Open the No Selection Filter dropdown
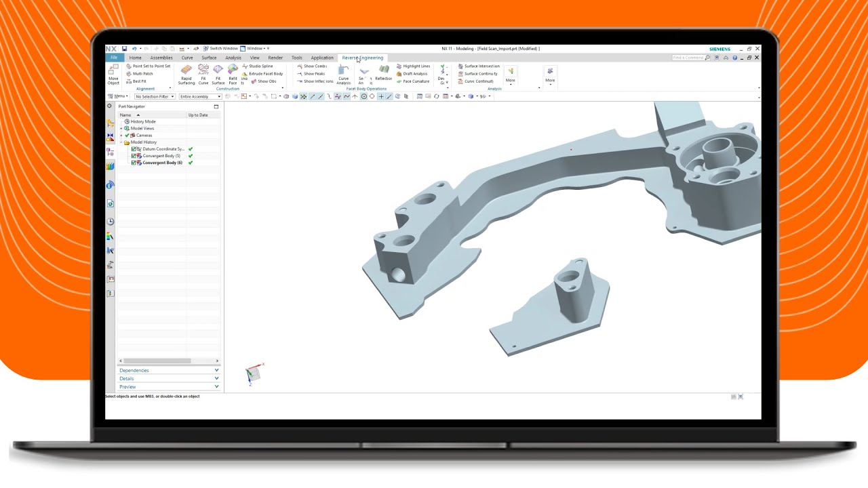 click(155, 96)
